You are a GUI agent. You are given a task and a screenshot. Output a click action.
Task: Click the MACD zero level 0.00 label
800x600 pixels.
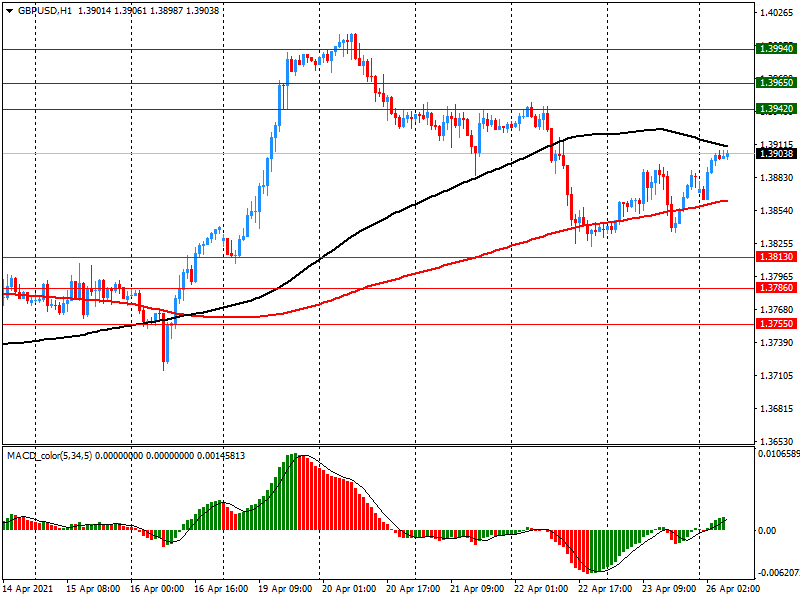(x=767, y=531)
